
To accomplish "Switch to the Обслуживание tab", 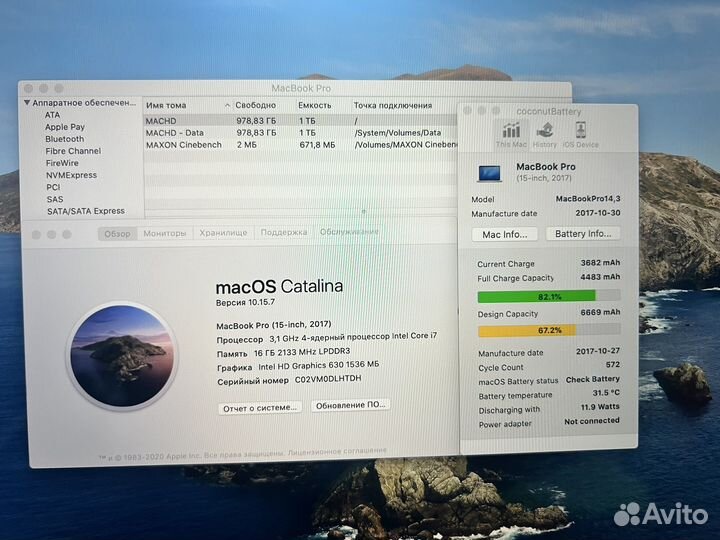I will pos(349,231).
